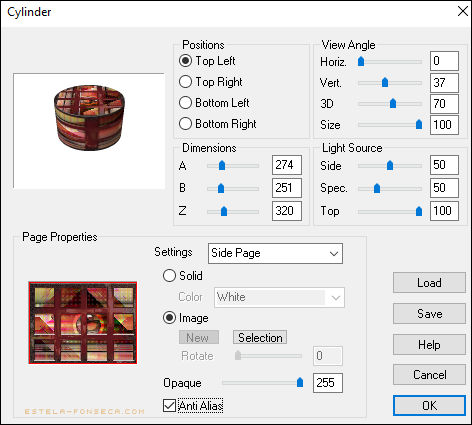Click the Vert. view angle slider handle
This screenshot has height=425, width=472.
pos(385,82)
